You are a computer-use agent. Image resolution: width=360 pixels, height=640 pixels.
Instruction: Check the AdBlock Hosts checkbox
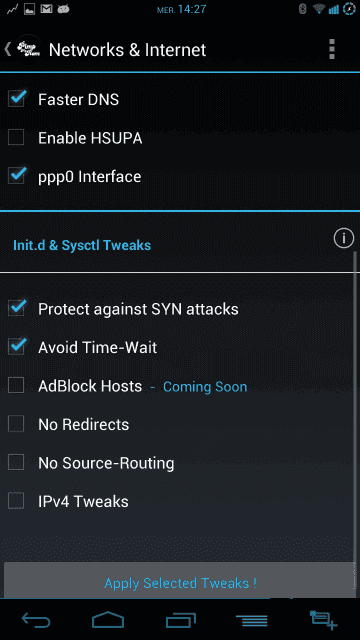[16, 386]
